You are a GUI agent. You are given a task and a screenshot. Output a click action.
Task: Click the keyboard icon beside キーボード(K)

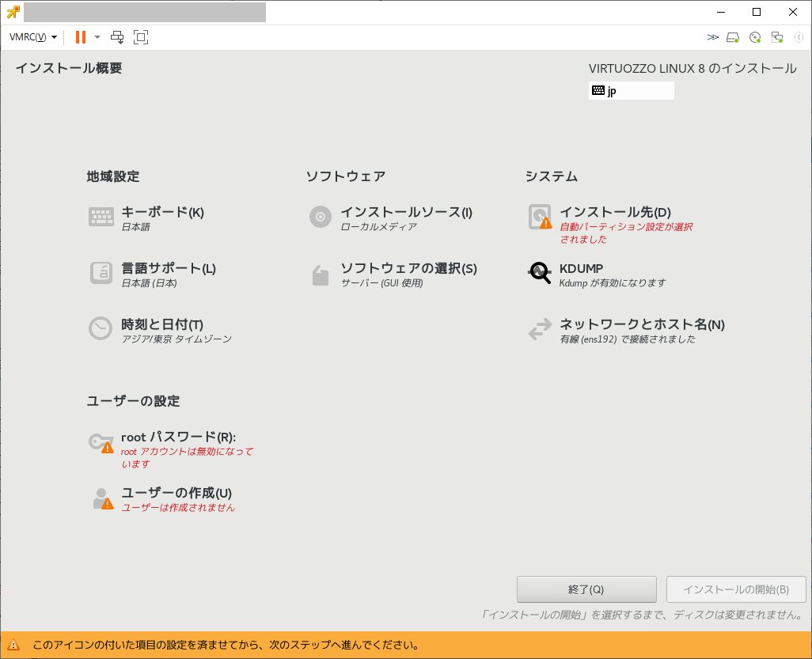point(101,217)
